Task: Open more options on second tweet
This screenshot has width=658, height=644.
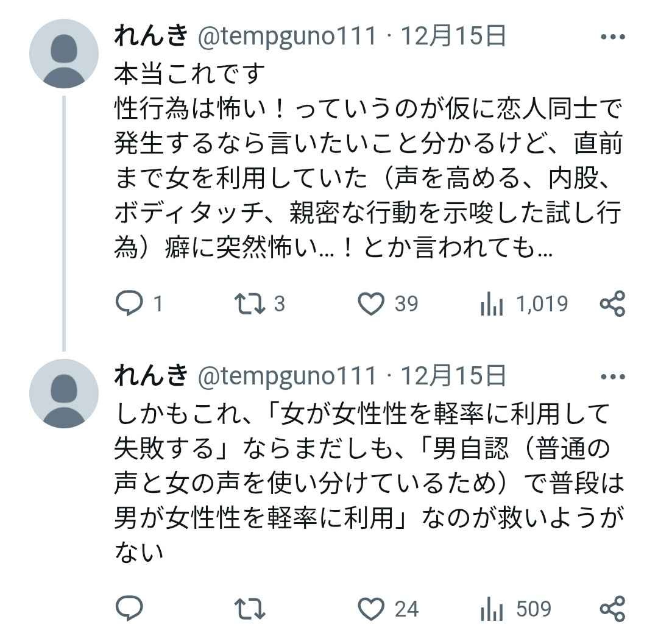Action: (612, 377)
